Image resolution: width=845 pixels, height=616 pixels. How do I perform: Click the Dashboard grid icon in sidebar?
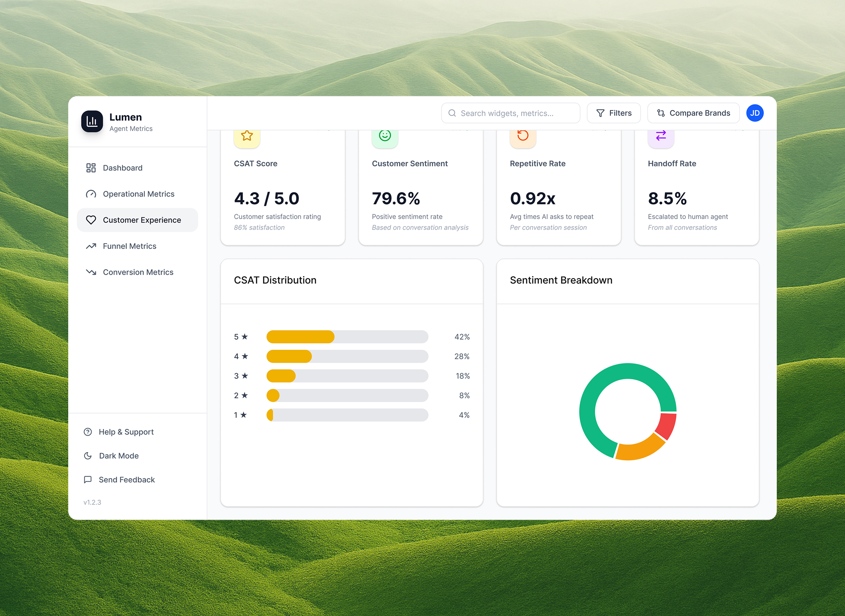click(91, 168)
